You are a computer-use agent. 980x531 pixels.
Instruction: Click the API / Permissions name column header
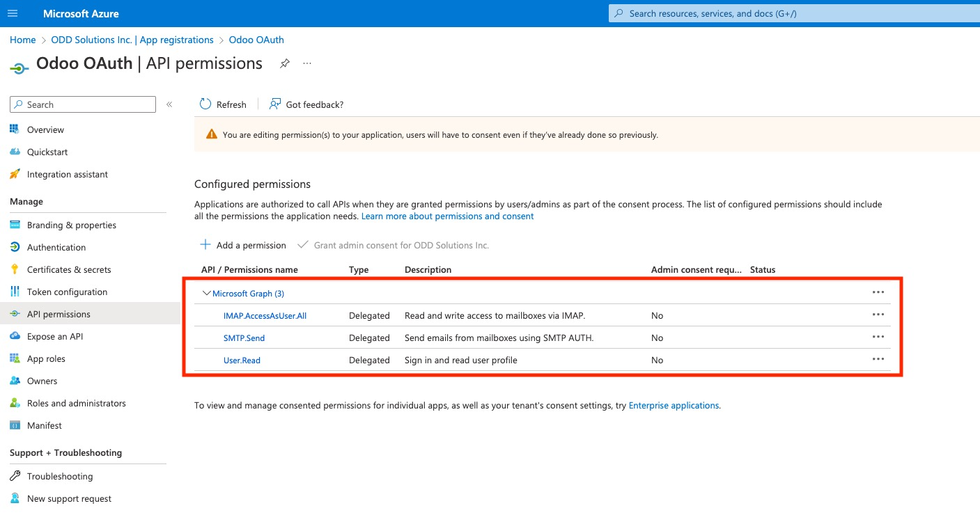[249, 269]
